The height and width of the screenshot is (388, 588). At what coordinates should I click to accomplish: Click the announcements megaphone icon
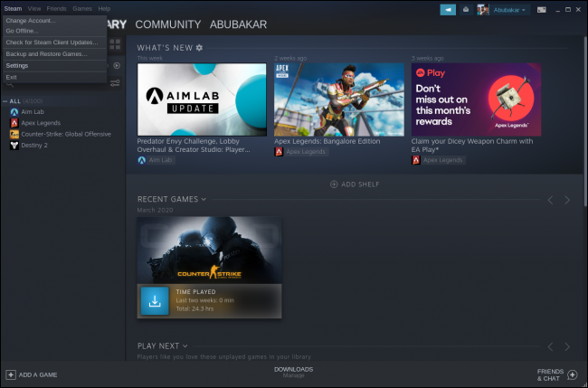[x=447, y=9]
